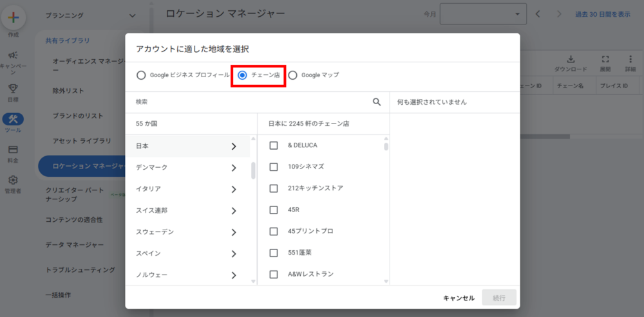Open the date range dropdown
Viewport: 644px width, 317px height.
click(x=482, y=14)
